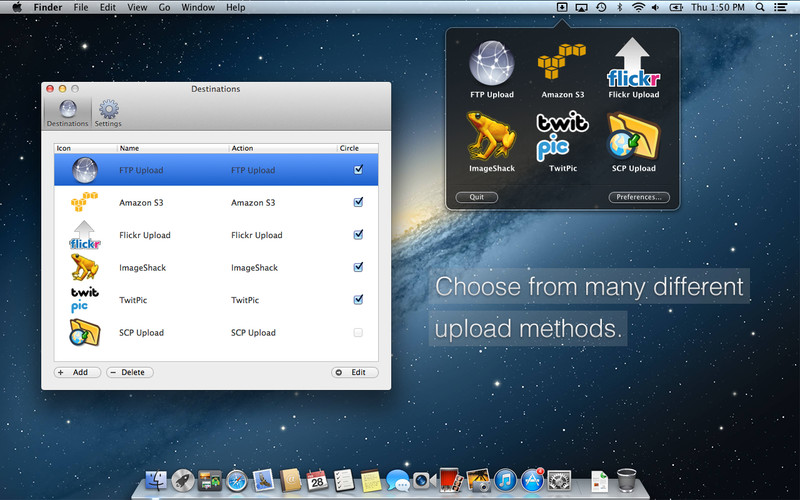Click the volume menu bar icon
Image resolution: width=800 pixels, height=500 pixels.
(x=655, y=7)
